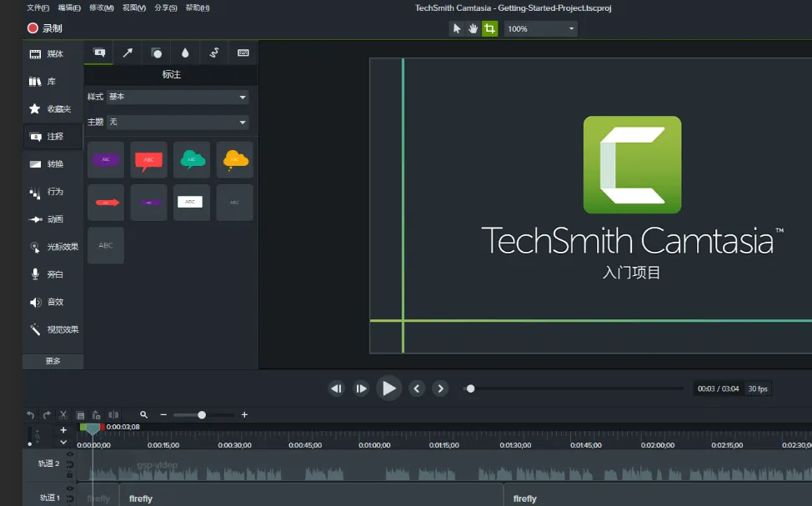Click the timeline zoom in plus
Viewport: 812px width, 506px height.
click(244, 415)
